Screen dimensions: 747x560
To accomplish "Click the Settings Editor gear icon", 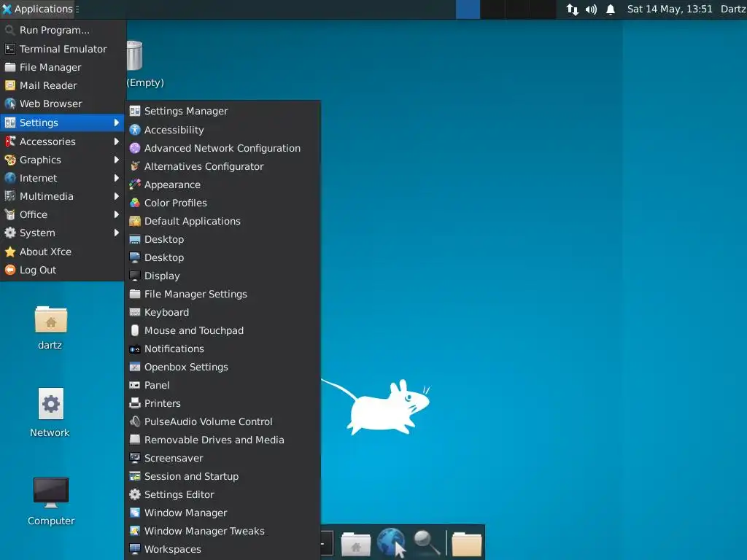I will (x=135, y=494).
